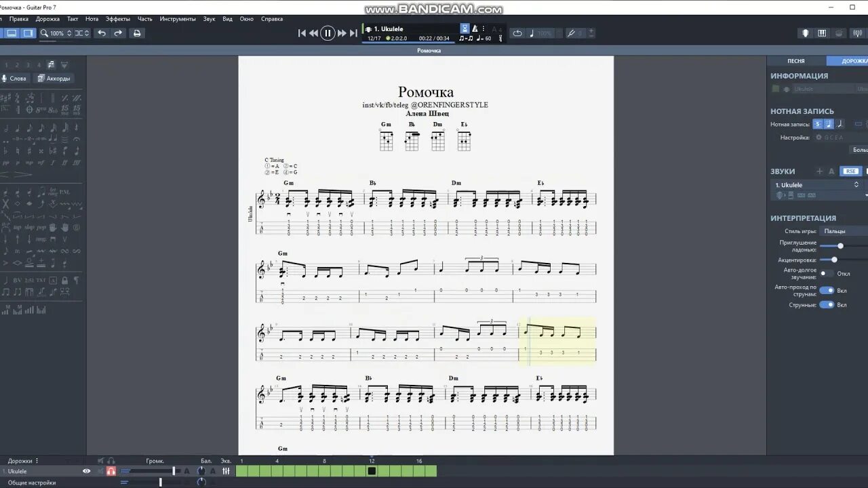
Task: Click the Gm chord diagram
Action: [386, 136]
